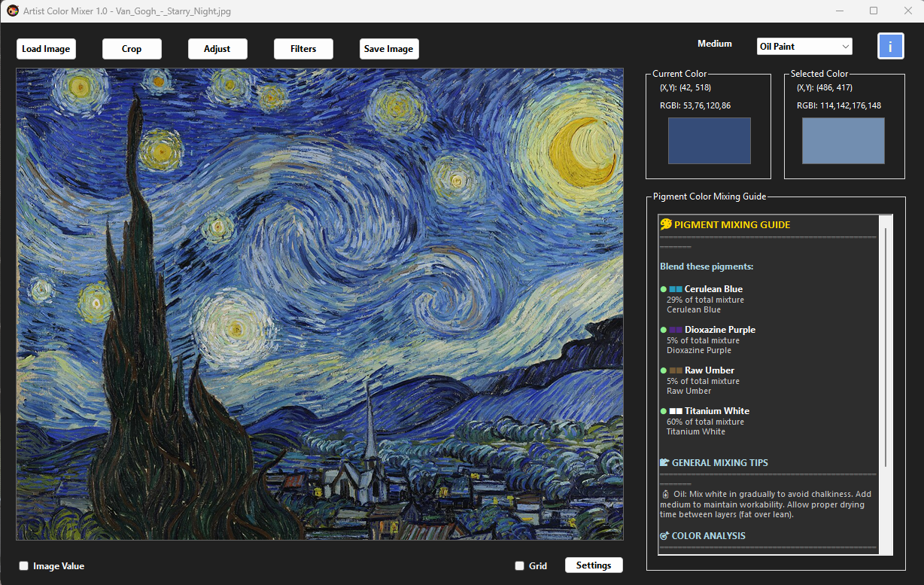924x585 pixels.
Task: Click the app logo in title bar
Action: click(12, 11)
